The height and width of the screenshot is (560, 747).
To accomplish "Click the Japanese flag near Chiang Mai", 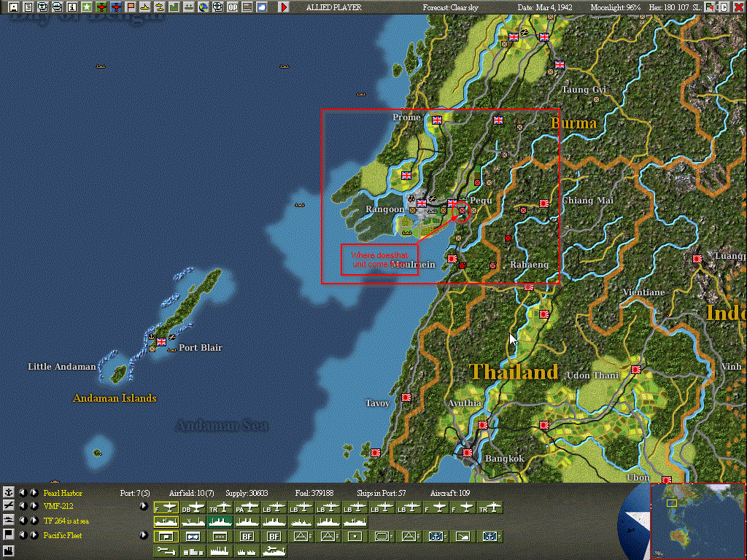I will 543,203.
